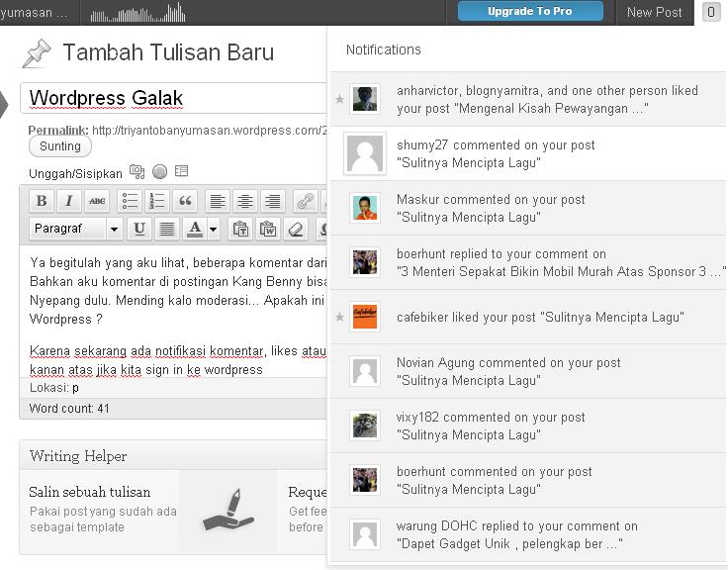The width and height of the screenshot is (728, 570).
Task: Underline the selected text
Action: click(x=139, y=229)
